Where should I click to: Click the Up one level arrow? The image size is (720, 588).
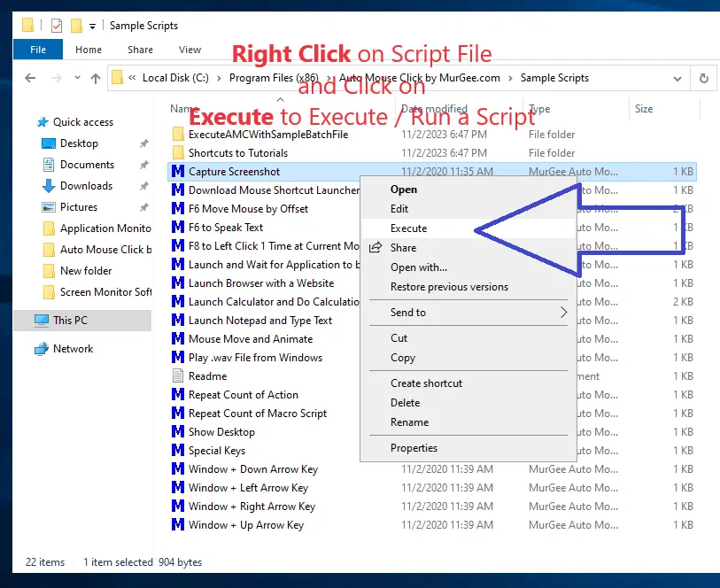point(96,79)
